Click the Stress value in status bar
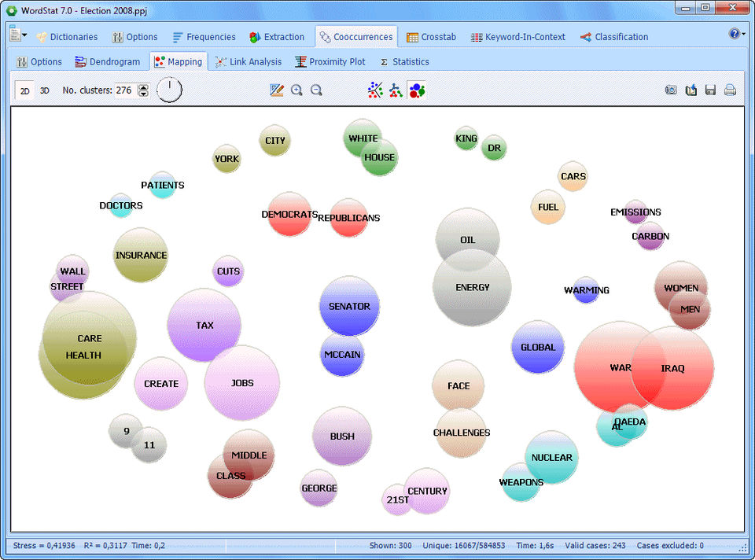This screenshot has height=560, width=755. tap(44, 546)
